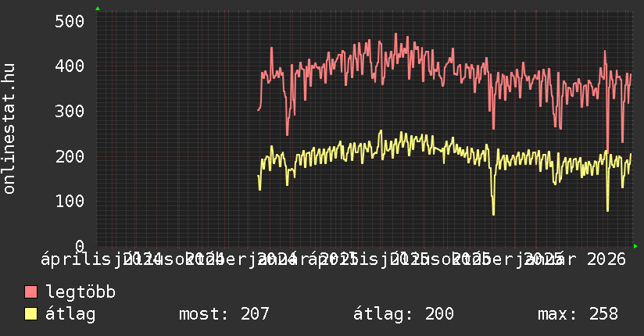
Task: Click the 500 y-axis label
Action: point(70,21)
